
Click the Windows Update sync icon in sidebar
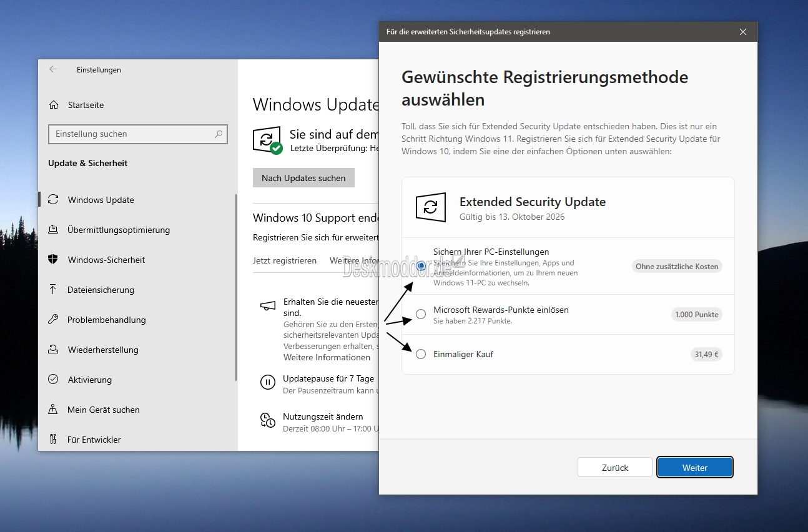click(x=53, y=200)
